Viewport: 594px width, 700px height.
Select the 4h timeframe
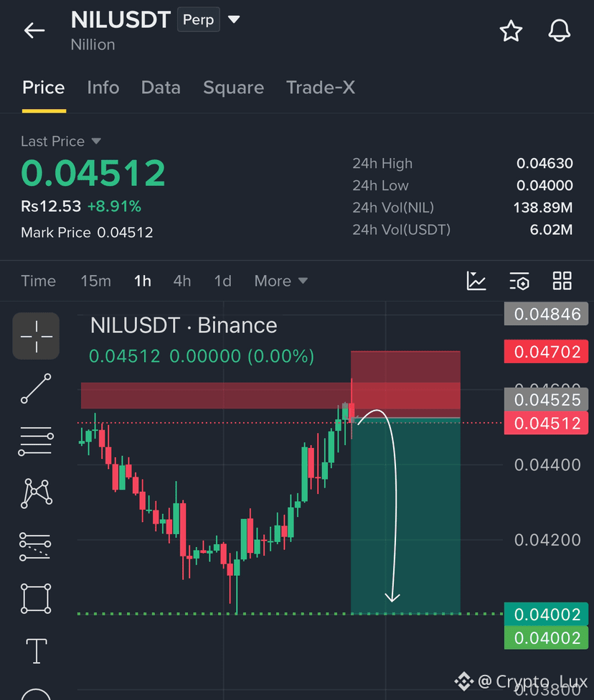click(182, 281)
